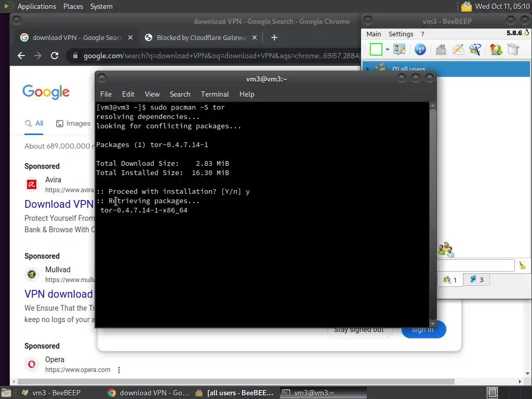Click the Chrome address bar URL
The height and width of the screenshot is (399, 532).
(221, 56)
